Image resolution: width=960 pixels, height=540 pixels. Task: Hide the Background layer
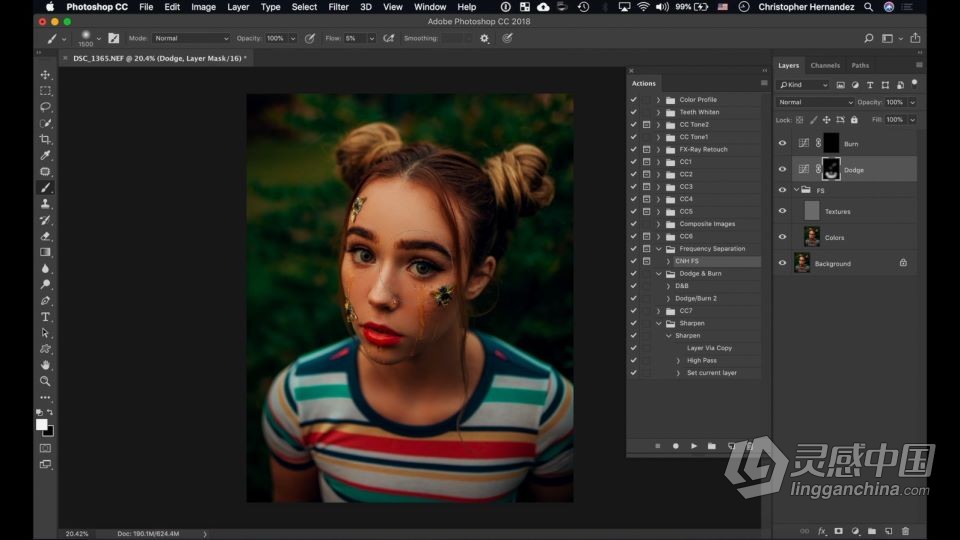point(782,263)
